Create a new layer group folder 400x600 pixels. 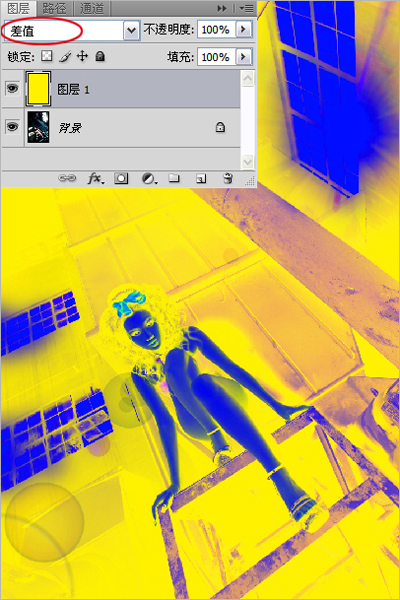point(174,178)
